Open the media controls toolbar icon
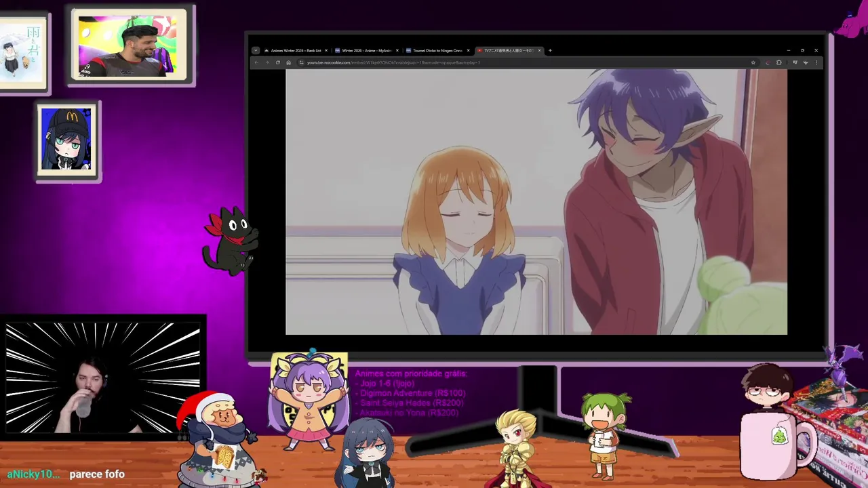The height and width of the screenshot is (488, 868). 795,62
